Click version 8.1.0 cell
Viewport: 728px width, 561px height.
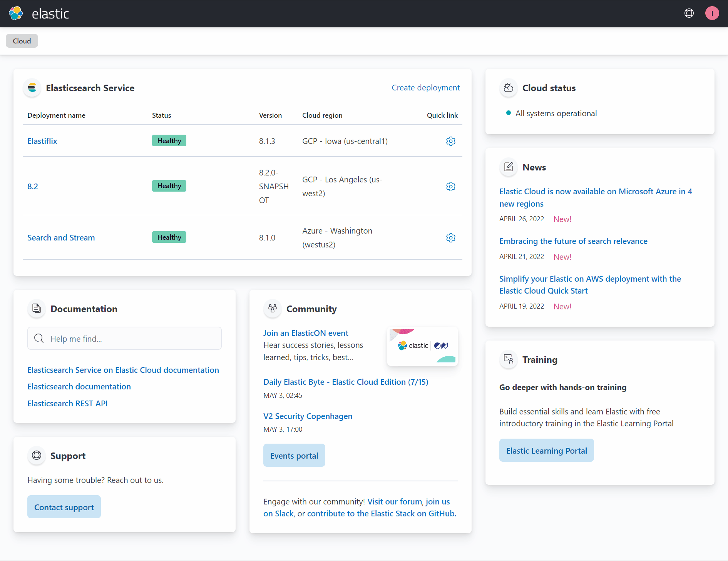pyautogui.click(x=267, y=238)
